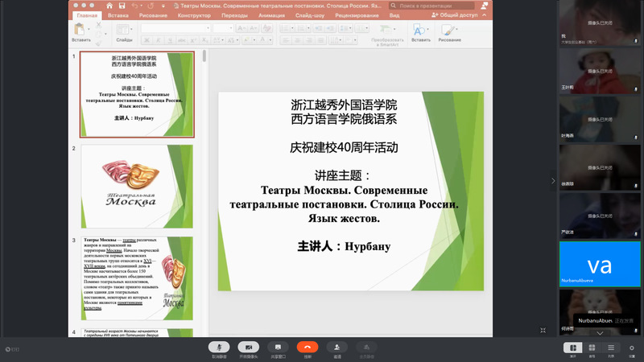Click the share window button in meeting
Image resolution: width=644 pixels, height=362 pixels.
pyautogui.click(x=278, y=348)
